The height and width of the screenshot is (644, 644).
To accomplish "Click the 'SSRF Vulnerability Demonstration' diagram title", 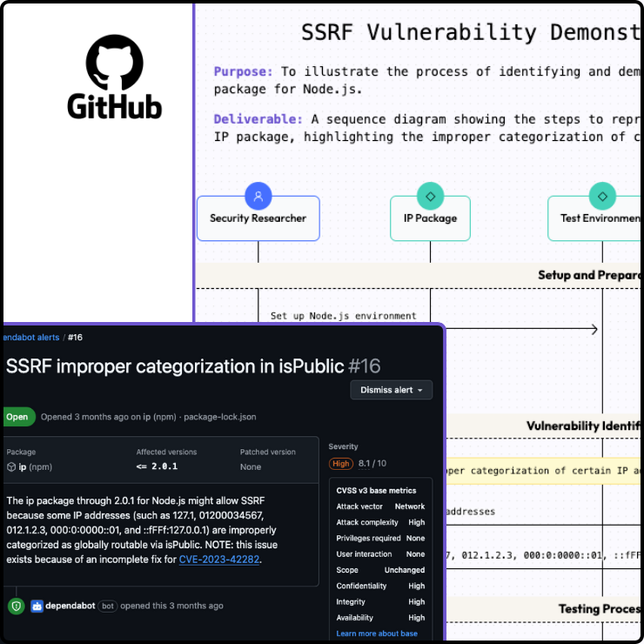I will tap(471, 32).
